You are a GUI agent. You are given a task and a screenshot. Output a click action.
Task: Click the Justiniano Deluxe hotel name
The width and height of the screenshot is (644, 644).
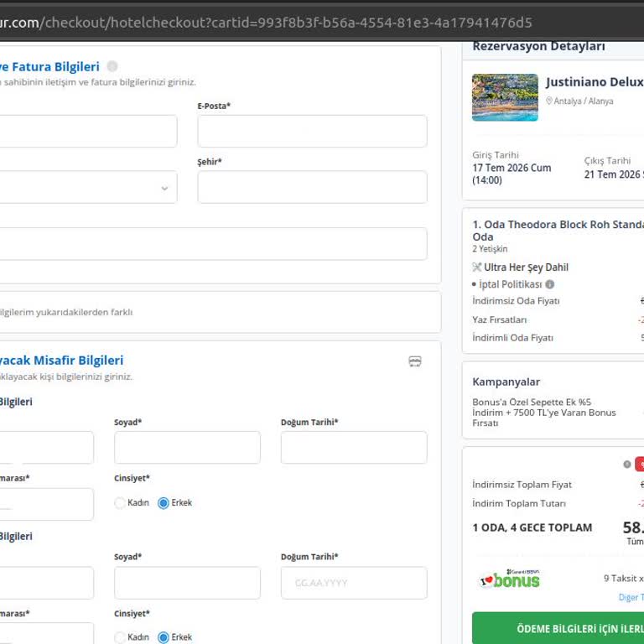point(595,81)
